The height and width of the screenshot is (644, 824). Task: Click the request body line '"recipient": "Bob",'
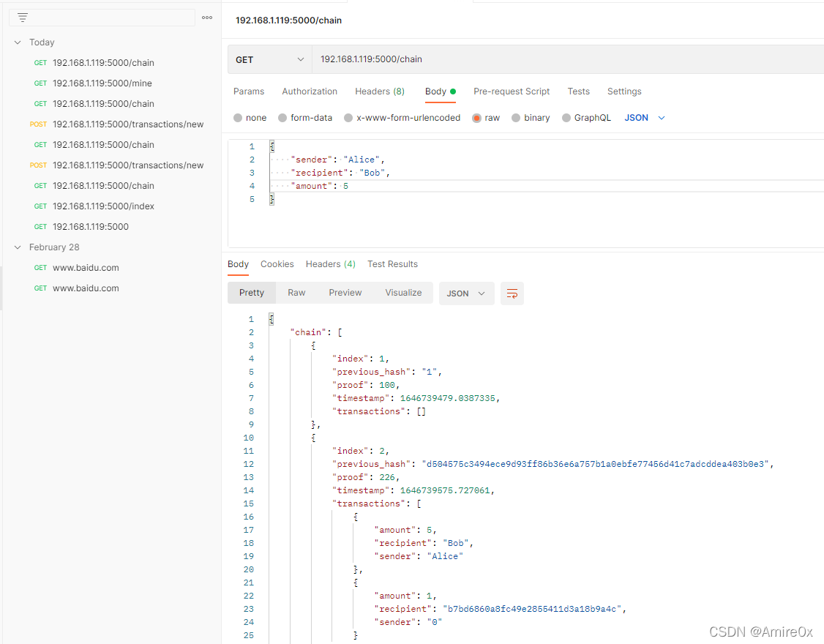340,173
